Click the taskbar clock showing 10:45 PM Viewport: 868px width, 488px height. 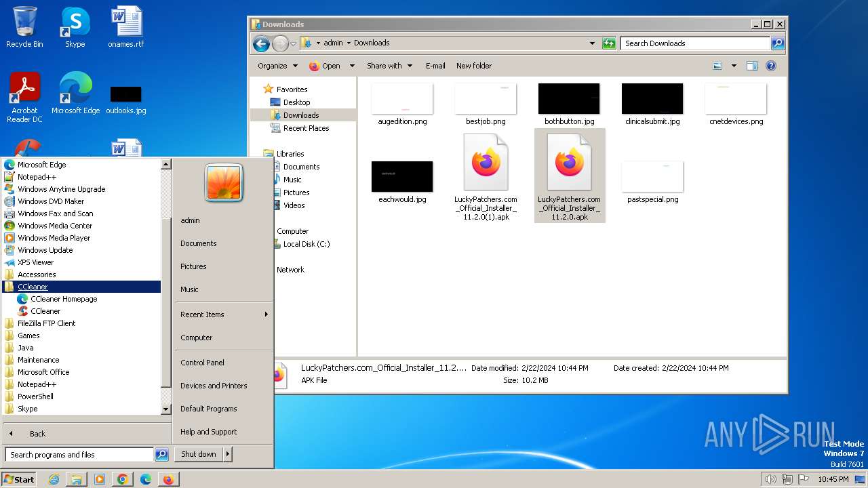pyautogui.click(x=833, y=479)
